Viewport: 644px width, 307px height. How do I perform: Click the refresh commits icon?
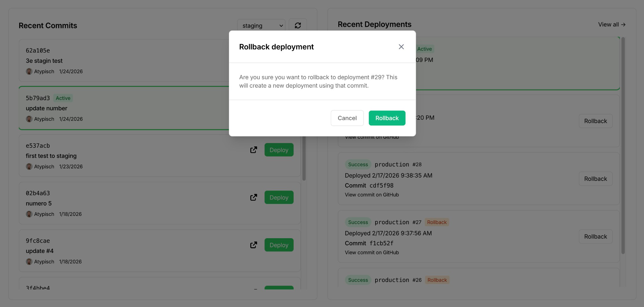pos(297,25)
